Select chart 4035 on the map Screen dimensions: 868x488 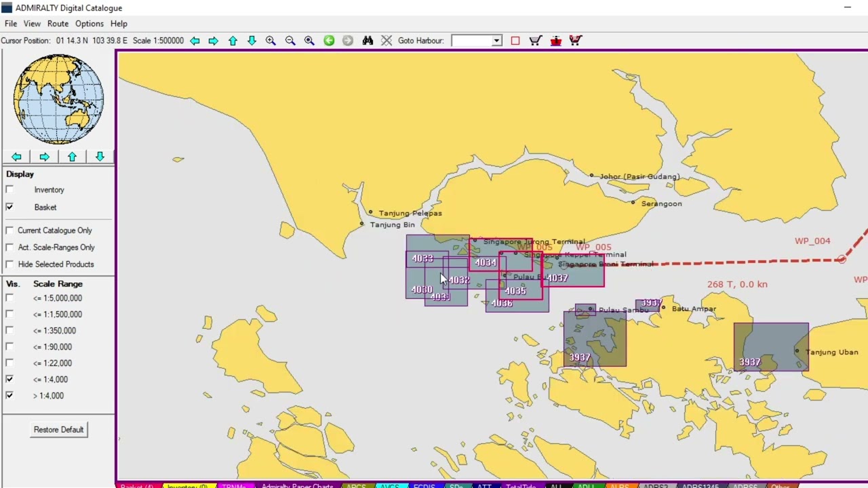point(515,291)
